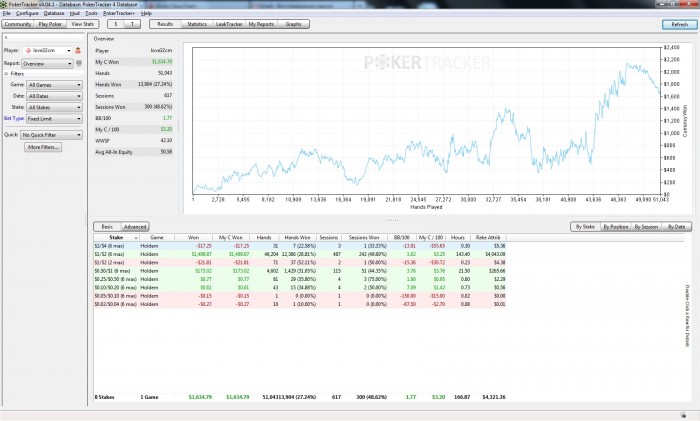The width and height of the screenshot is (700, 421).
Task: Select the Basic view toggle
Action: coord(107,227)
